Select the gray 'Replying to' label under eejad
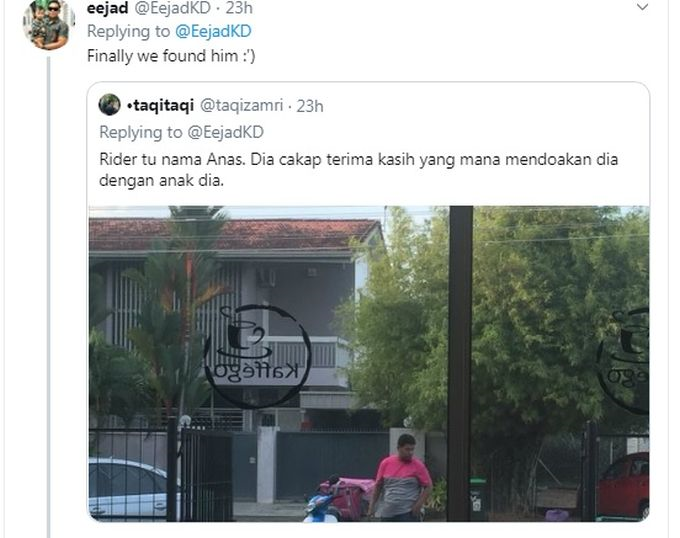 (x=128, y=31)
